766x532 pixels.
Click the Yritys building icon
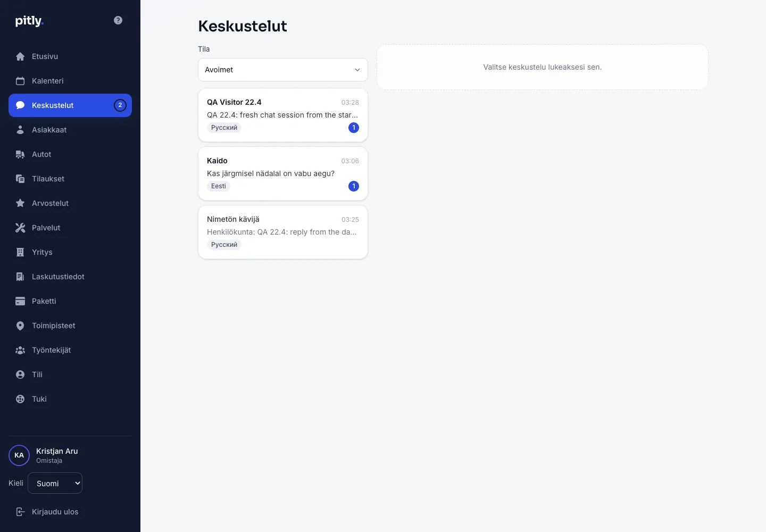click(x=20, y=252)
